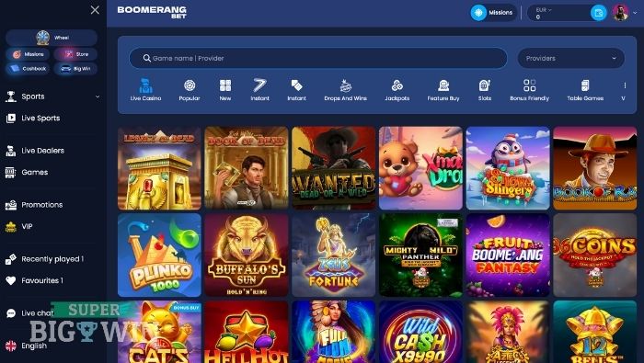Launch Wild Cash x9990 game
The width and height of the screenshot is (644, 363).
point(420,332)
